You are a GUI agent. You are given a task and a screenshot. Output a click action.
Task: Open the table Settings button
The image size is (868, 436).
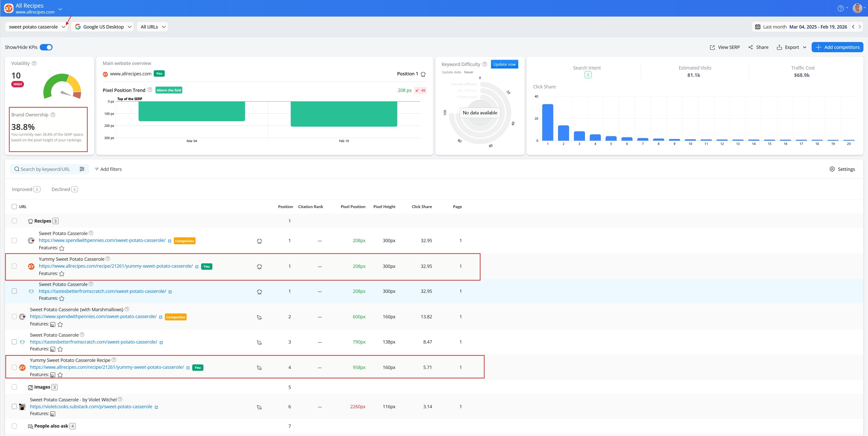(x=842, y=169)
